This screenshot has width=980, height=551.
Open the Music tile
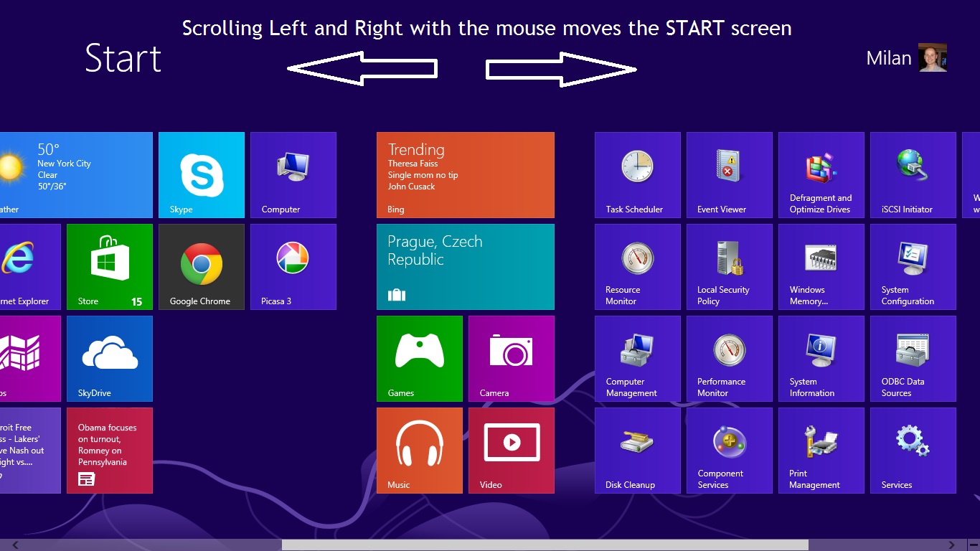click(x=420, y=451)
